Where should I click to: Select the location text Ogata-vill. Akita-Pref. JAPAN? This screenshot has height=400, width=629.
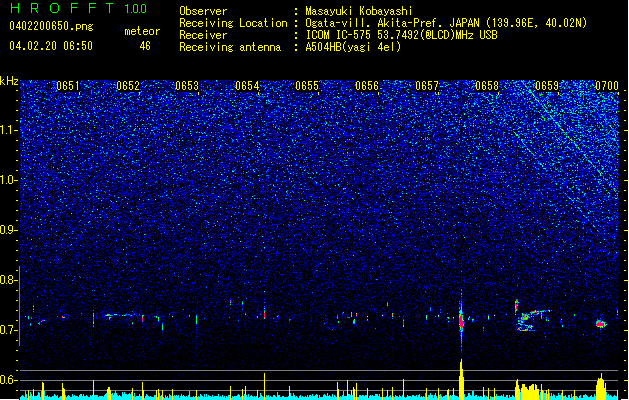(x=392, y=23)
